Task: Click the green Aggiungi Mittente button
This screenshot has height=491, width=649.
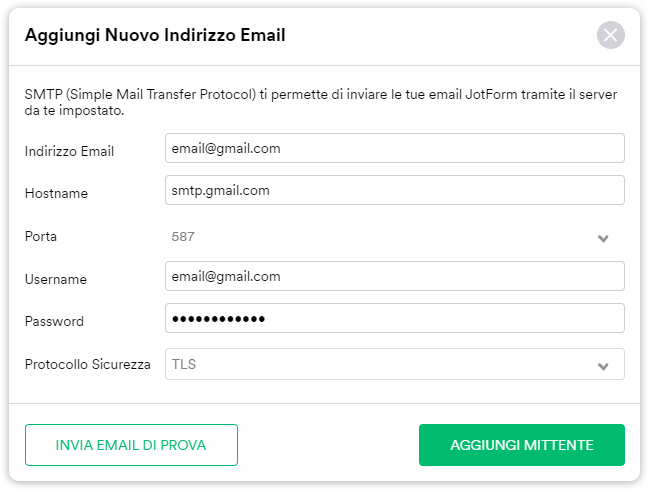Action: pyautogui.click(x=521, y=445)
